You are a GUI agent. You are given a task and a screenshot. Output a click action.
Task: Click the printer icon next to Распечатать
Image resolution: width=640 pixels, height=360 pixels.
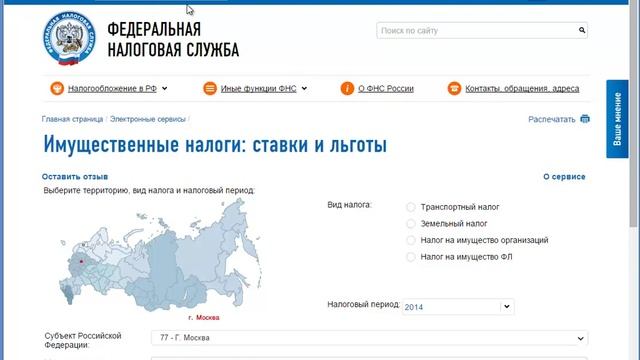[x=585, y=119]
